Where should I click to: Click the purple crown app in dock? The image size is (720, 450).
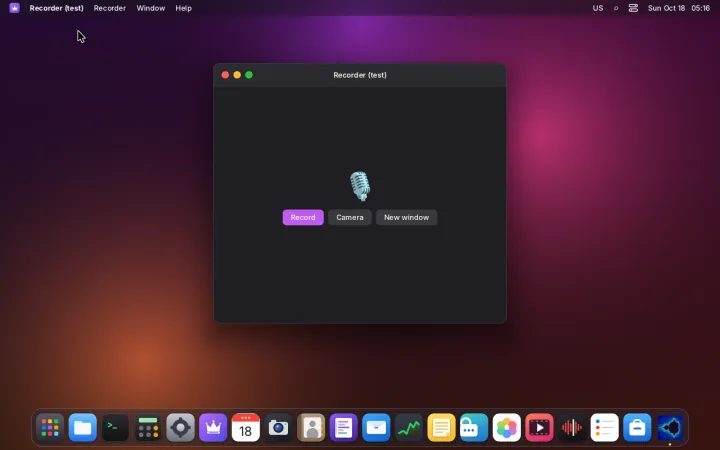point(213,428)
